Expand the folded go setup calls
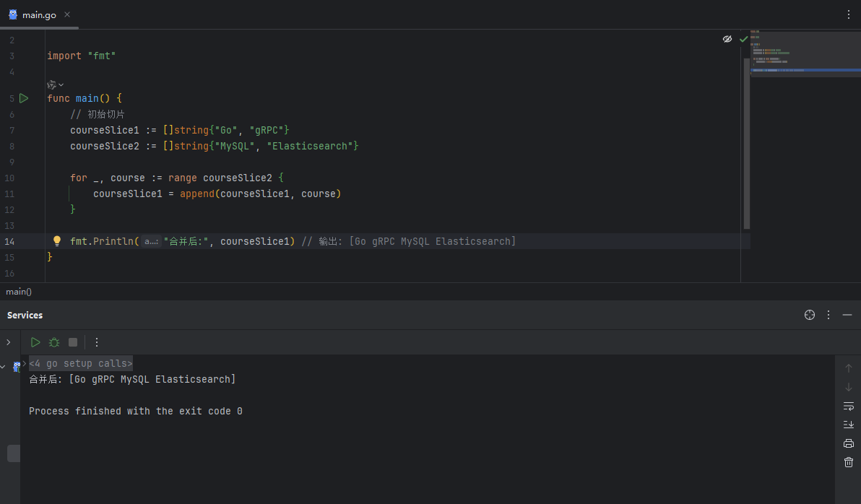This screenshot has height=504, width=861. (80, 364)
